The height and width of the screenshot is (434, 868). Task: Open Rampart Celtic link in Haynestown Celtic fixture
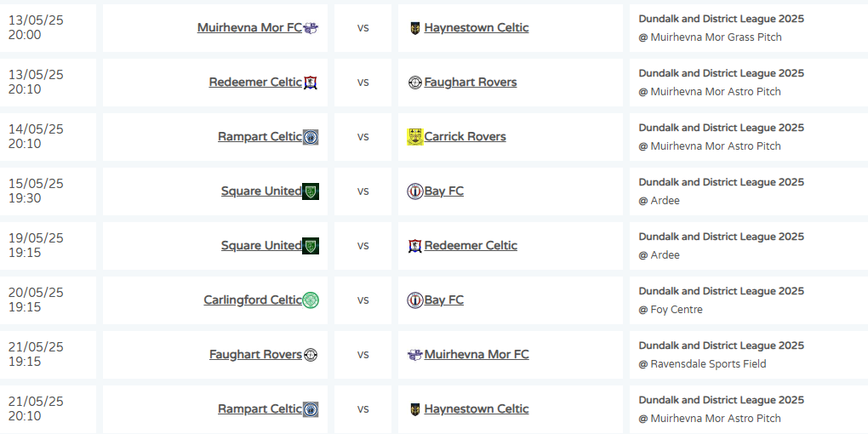tap(260, 409)
